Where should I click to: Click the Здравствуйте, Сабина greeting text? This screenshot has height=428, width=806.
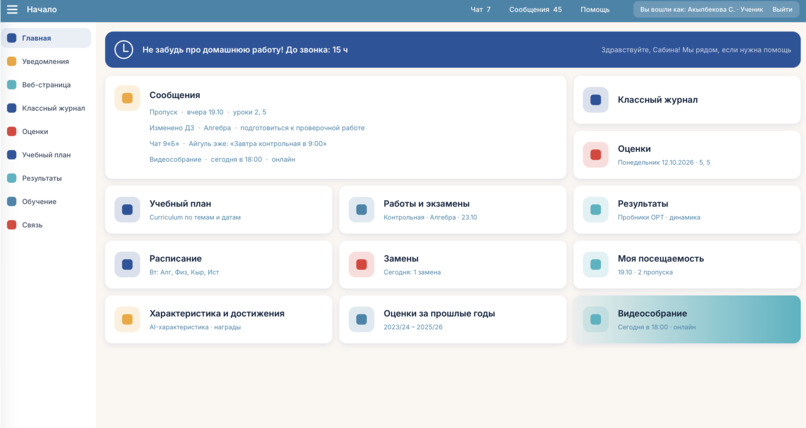pos(696,50)
